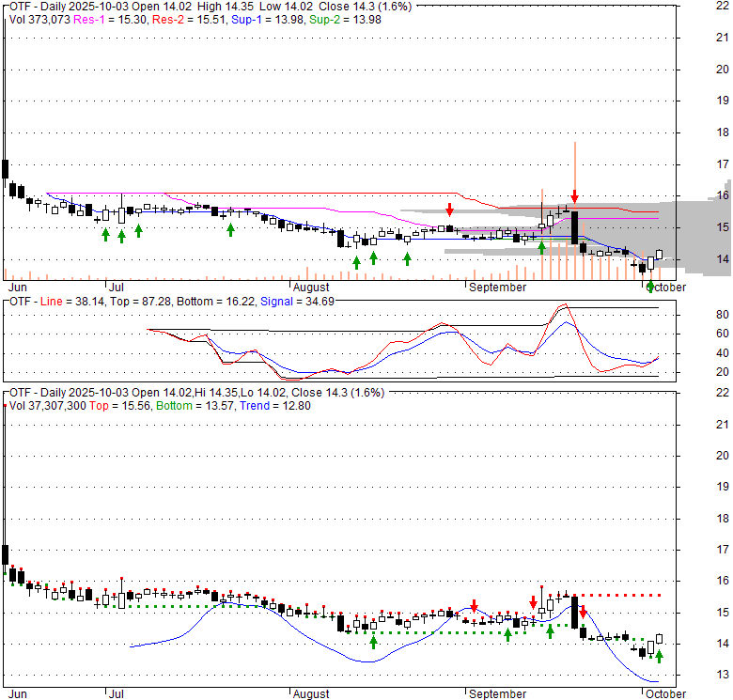
Task: Click the green buy arrow in October on bottom chart
Action: [x=659, y=657]
